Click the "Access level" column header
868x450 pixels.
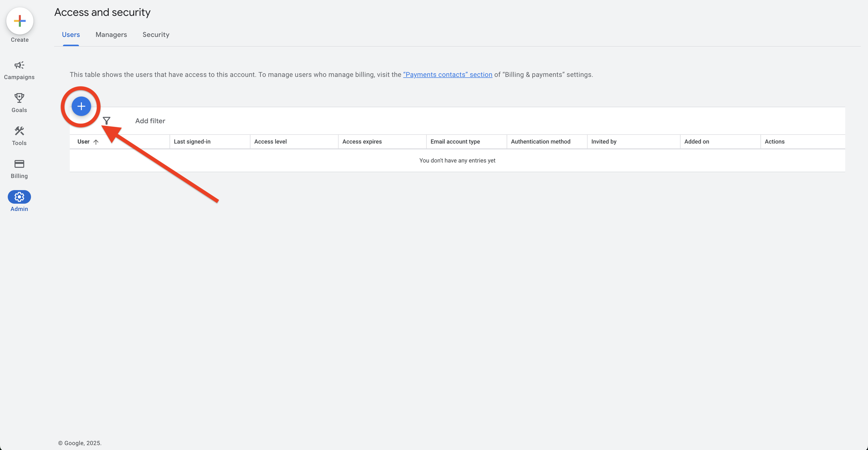tap(270, 141)
